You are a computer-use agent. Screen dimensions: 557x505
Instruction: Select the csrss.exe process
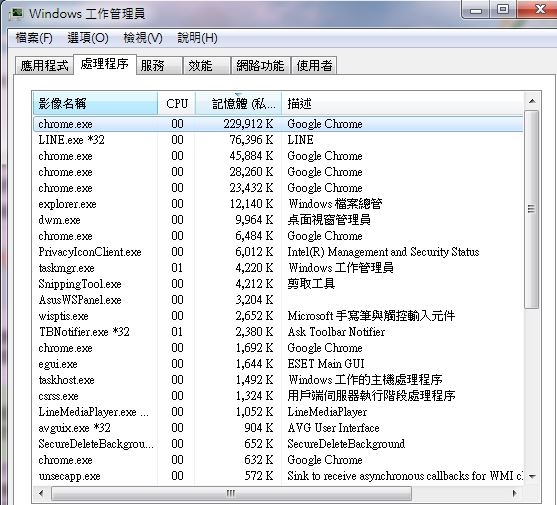(278, 396)
